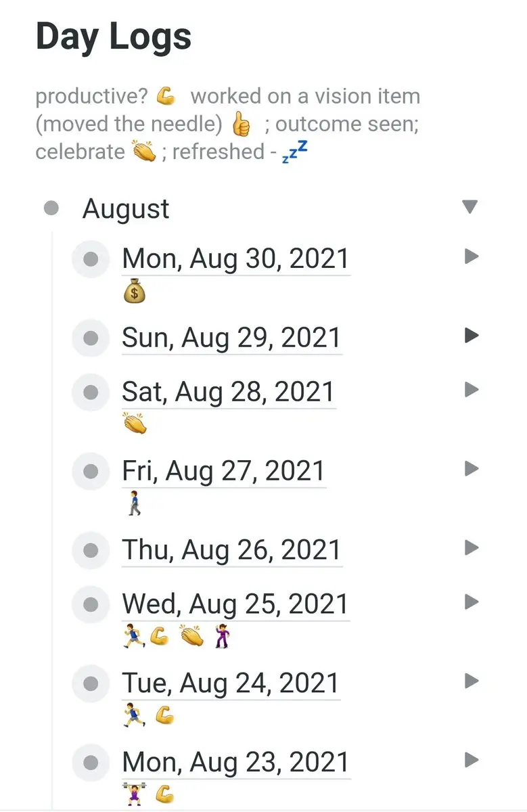Select the August tree item label
The width and height of the screenshot is (527, 812).
tap(126, 208)
